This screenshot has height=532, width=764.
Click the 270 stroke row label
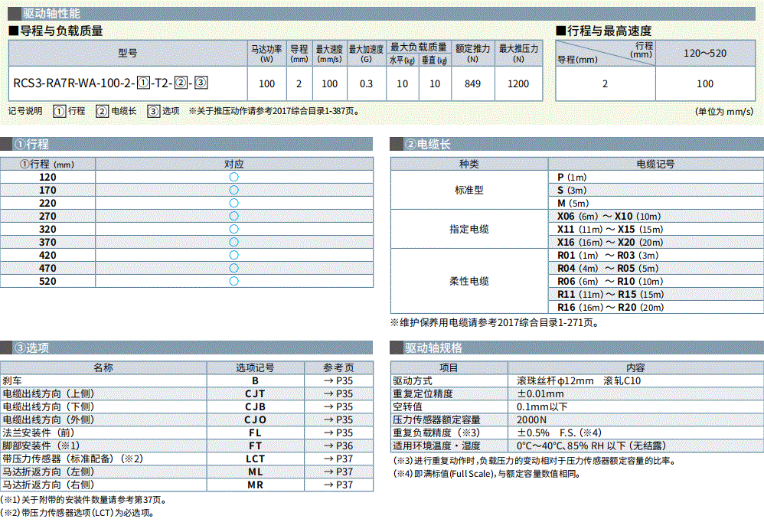[47, 217]
